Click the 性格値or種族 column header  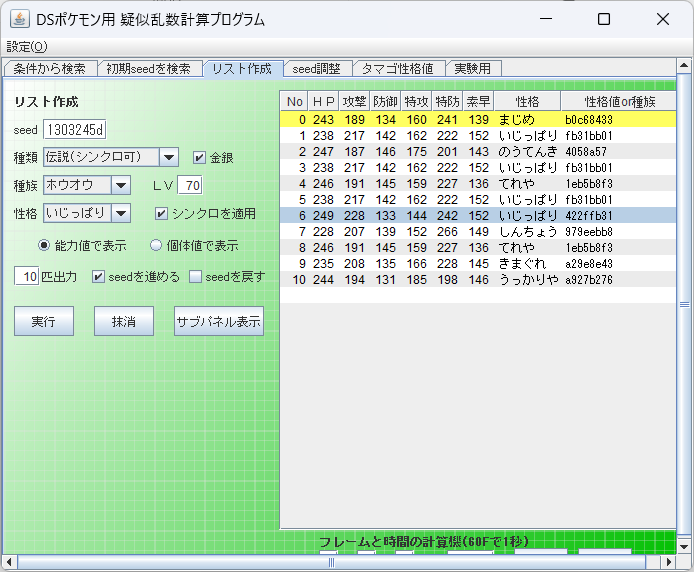[x=619, y=101]
